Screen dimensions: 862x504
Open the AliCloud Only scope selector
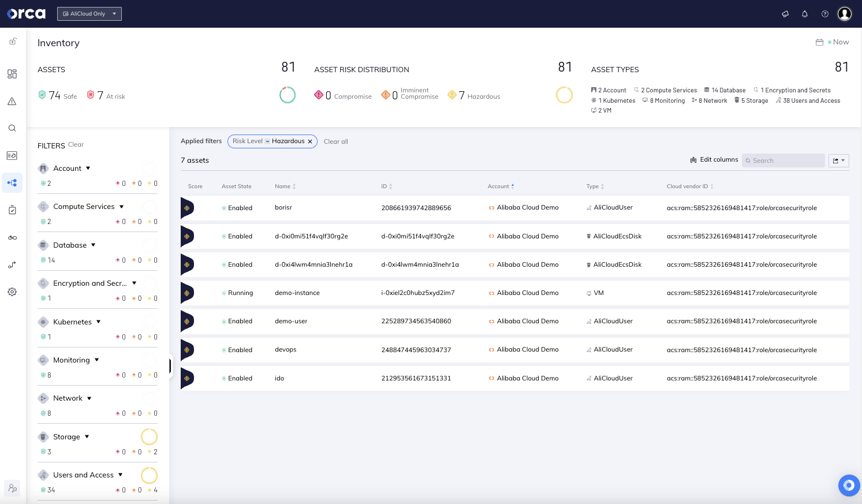(89, 13)
